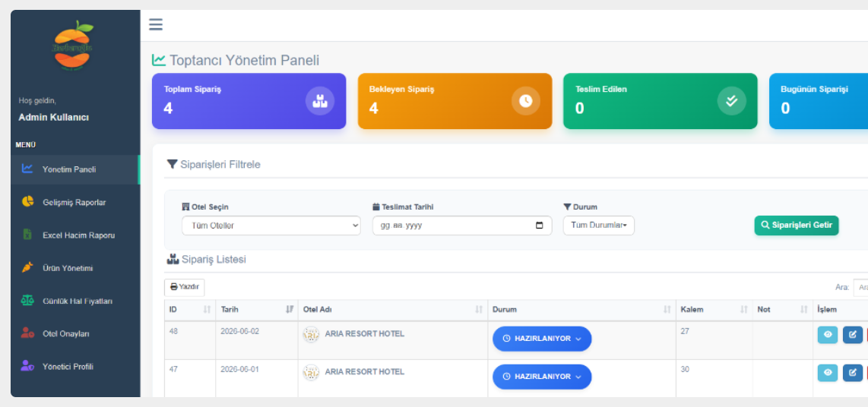Click the Gelişmiş Raporlar pie chart icon

27,201
